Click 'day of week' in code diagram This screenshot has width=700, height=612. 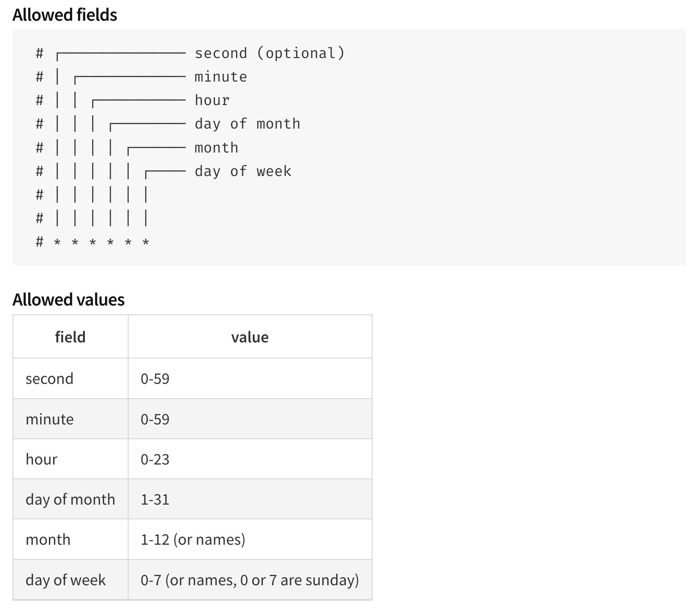243,171
